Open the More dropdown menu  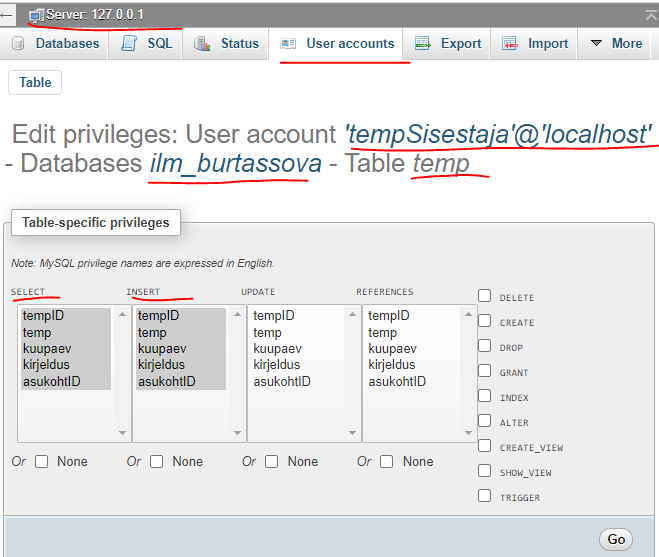point(616,44)
